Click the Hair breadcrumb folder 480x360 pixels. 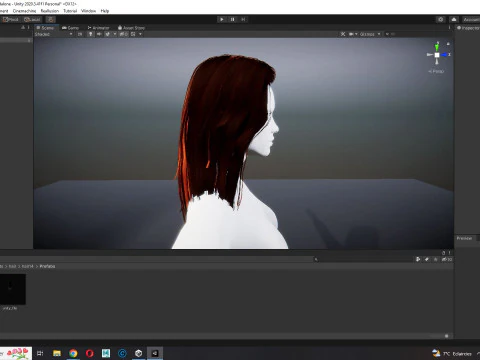[12, 266]
